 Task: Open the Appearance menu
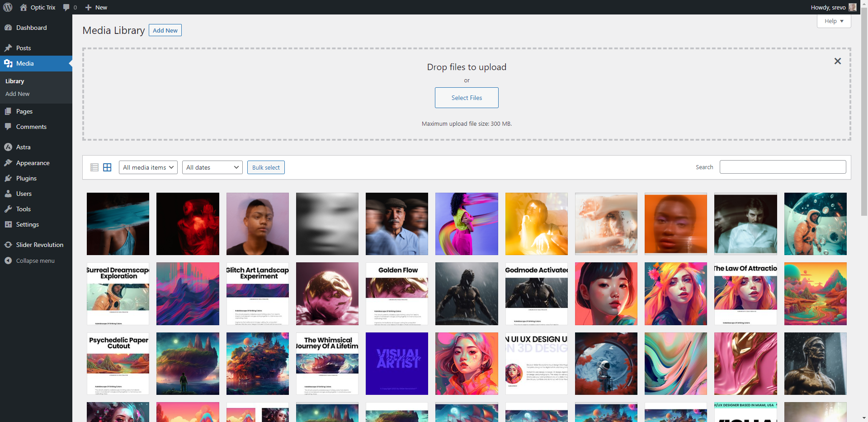point(36,163)
